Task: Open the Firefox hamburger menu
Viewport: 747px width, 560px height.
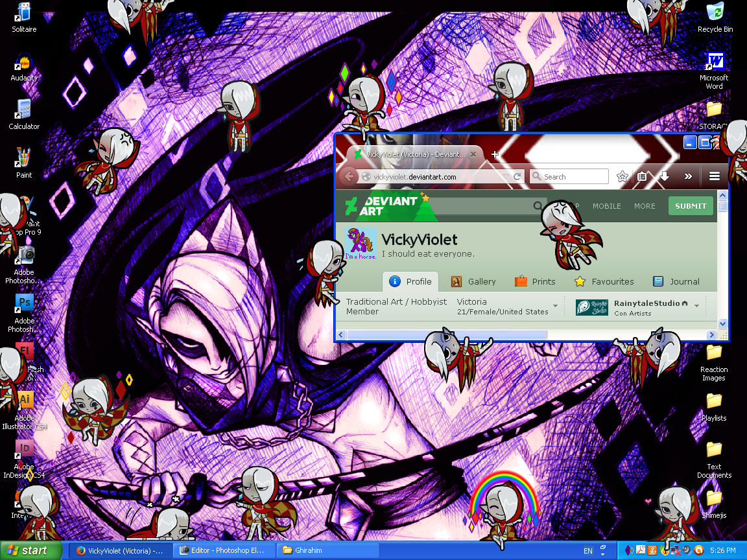Action: [x=714, y=176]
